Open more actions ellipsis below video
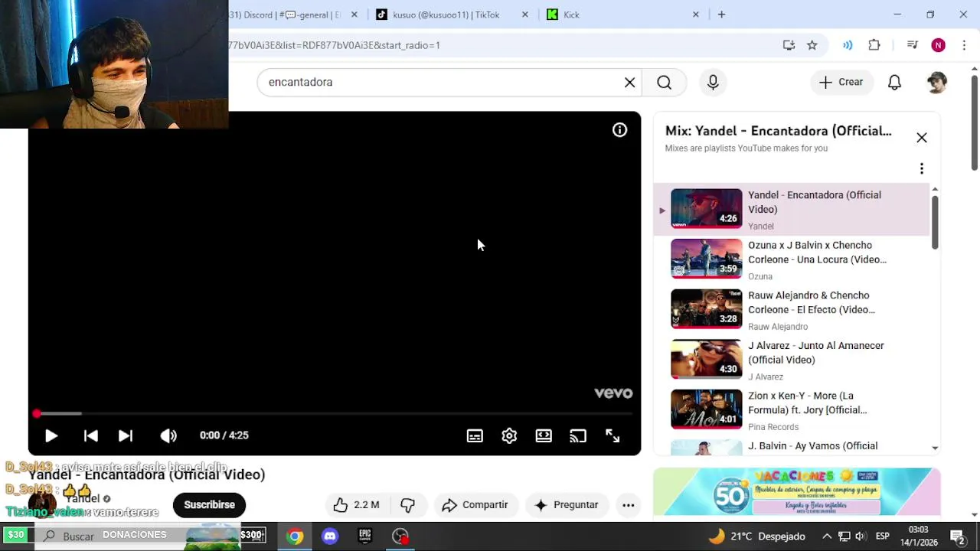980x551 pixels. click(x=628, y=505)
